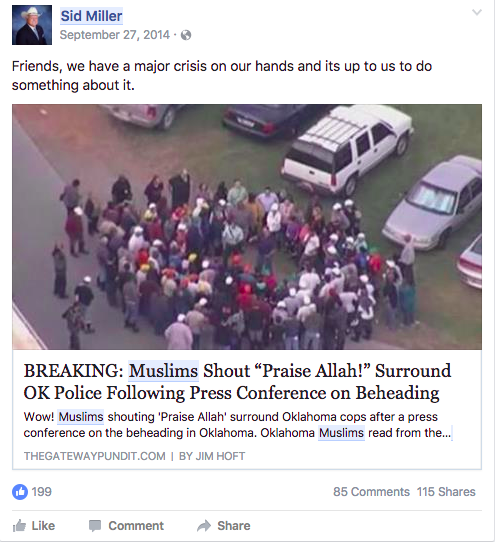Click the September 27, 2014 timestamp
Screen dimensions: 495x542
pyautogui.click(x=115, y=35)
